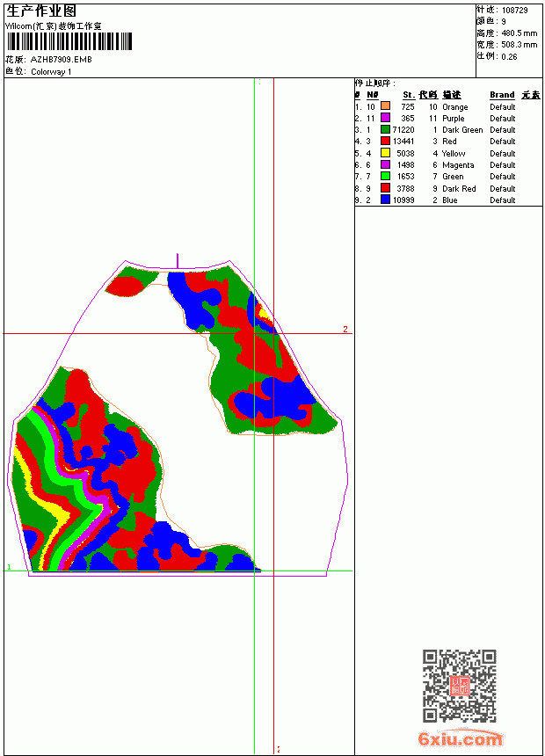
Task: Click the QR code image
Action: coord(460,686)
